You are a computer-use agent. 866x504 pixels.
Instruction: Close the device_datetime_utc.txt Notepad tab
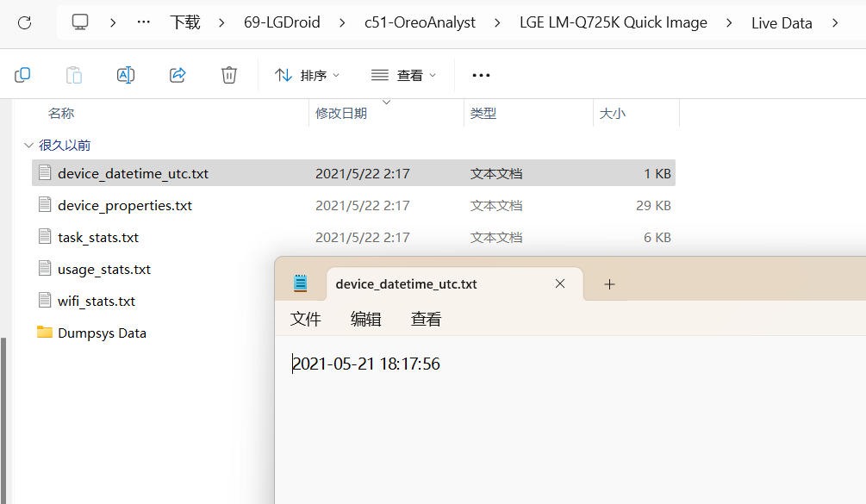560,283
